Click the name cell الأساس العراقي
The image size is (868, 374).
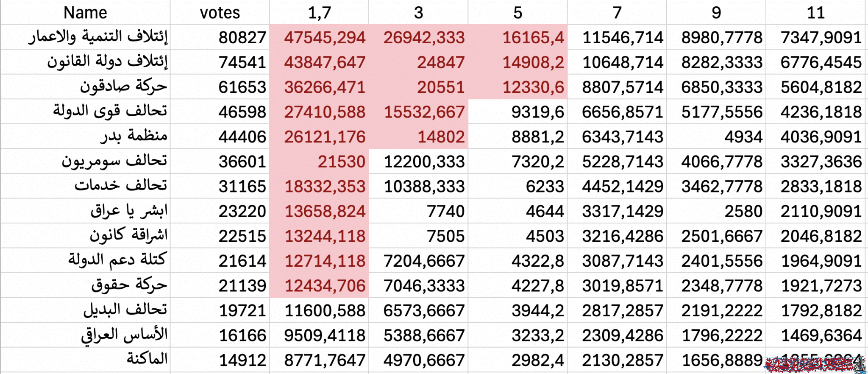[124, 335]
